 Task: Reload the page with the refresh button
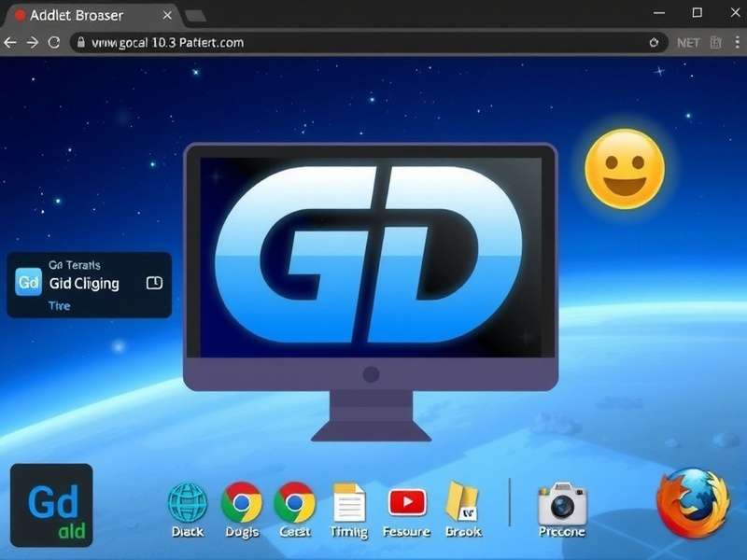54,42
